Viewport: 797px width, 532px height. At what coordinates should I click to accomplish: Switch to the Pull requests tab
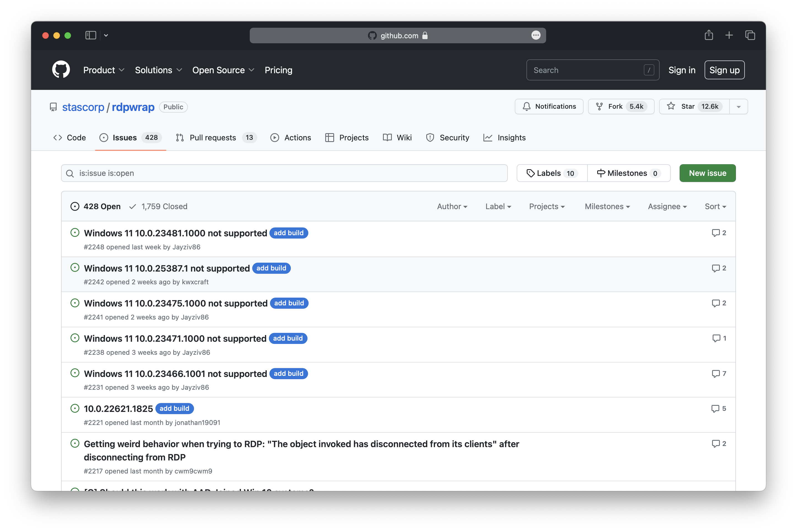(216, 138)
